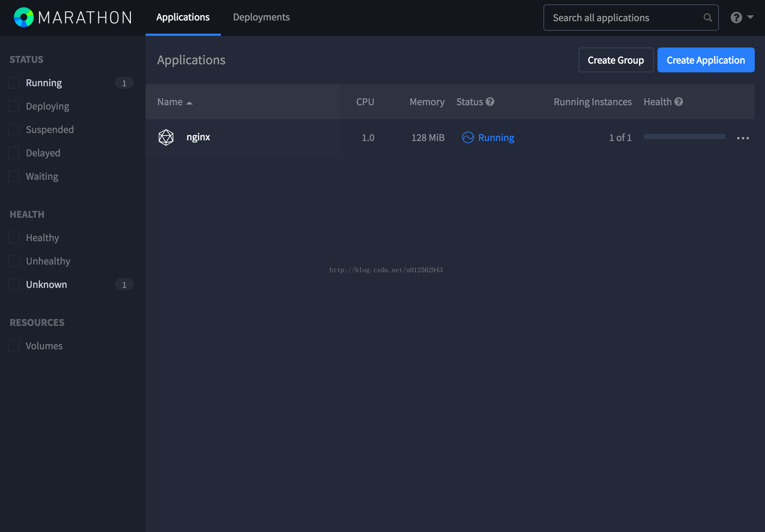765x532 pixels.
Task: Click the Running status wave icon
Action: 468,137
